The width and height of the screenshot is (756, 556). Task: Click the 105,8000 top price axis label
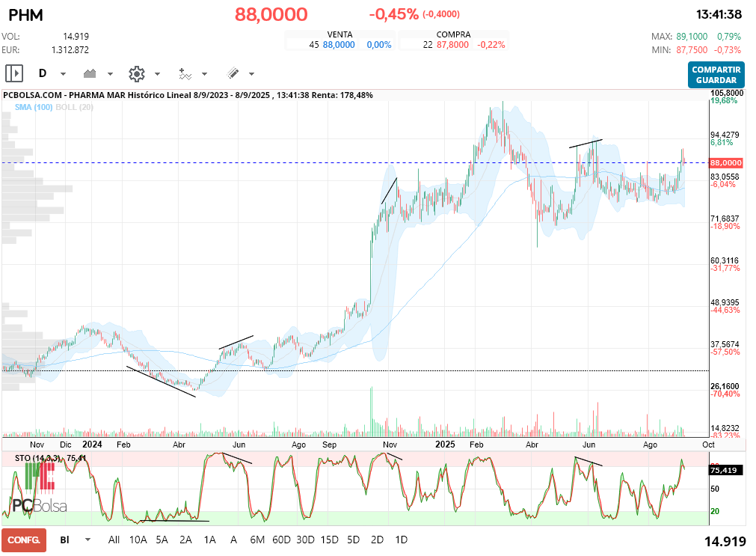pos(727,93)
